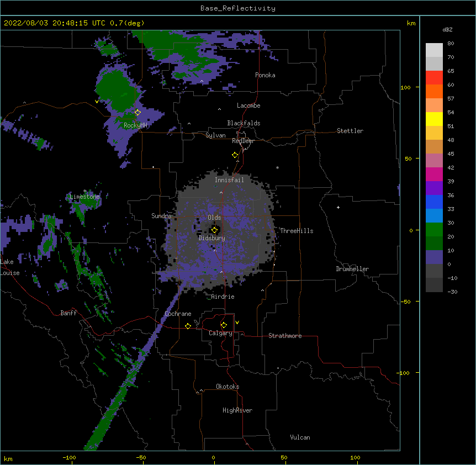Click the yellow v marker northeast of Calgary

coord(237,323)
